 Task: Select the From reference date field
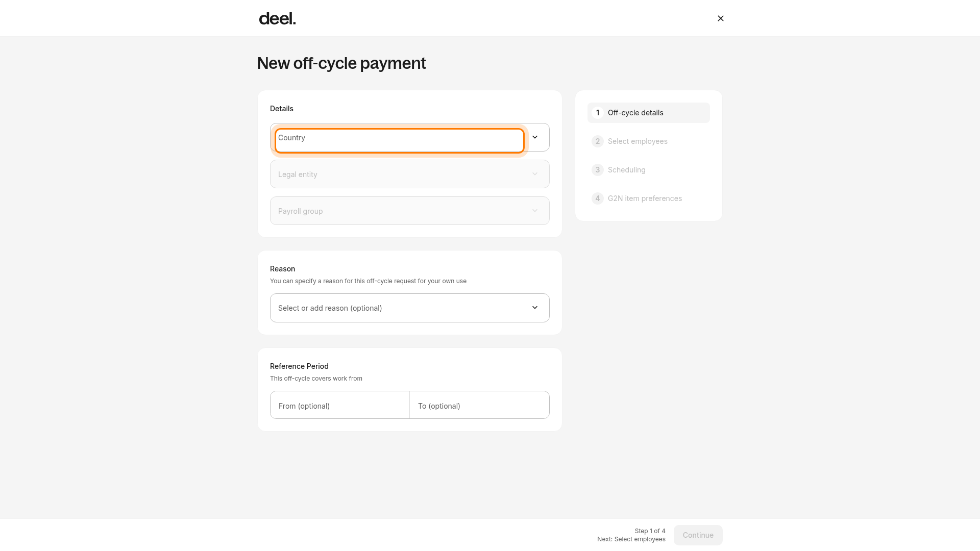340,405
